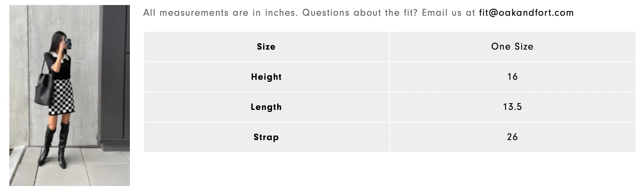The height and width of the screenshot is (193, 644).
Task: Click the checkered skirt in the photo
Action: click(x=62, y=97)
